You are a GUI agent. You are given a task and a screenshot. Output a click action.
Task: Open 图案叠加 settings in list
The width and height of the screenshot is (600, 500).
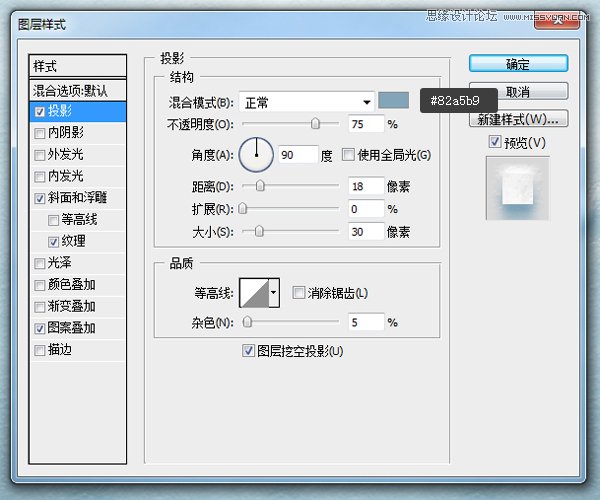click(x=72, y=328)
